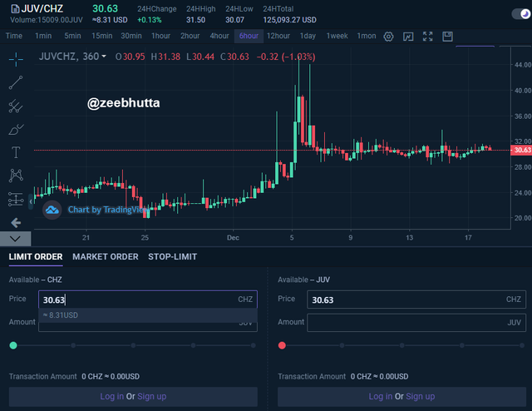Click the 24HTotal 125,093.27 USD value
Image resolution: width=532 pixels, height=411 pixels.
tap(290, 20)
